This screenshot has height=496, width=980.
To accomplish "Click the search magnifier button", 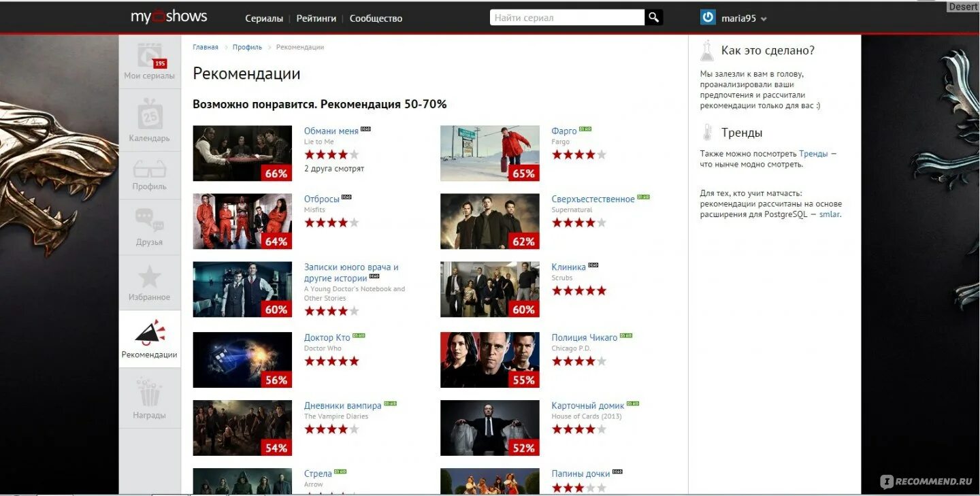I will point(654,18).
